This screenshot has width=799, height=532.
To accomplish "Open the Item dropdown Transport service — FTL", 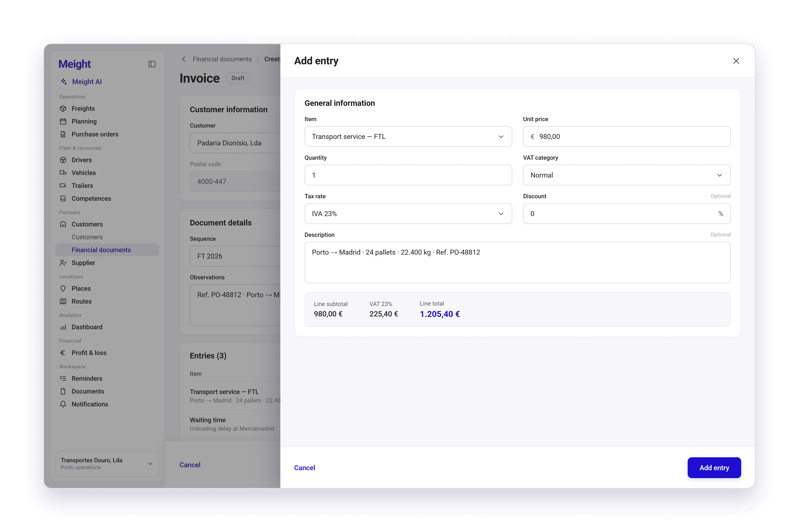I will (408, 136).
